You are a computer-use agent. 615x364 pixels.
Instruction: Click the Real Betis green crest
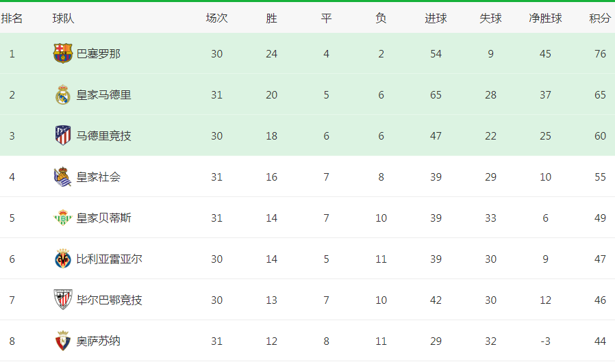click(x=63, y=218)
